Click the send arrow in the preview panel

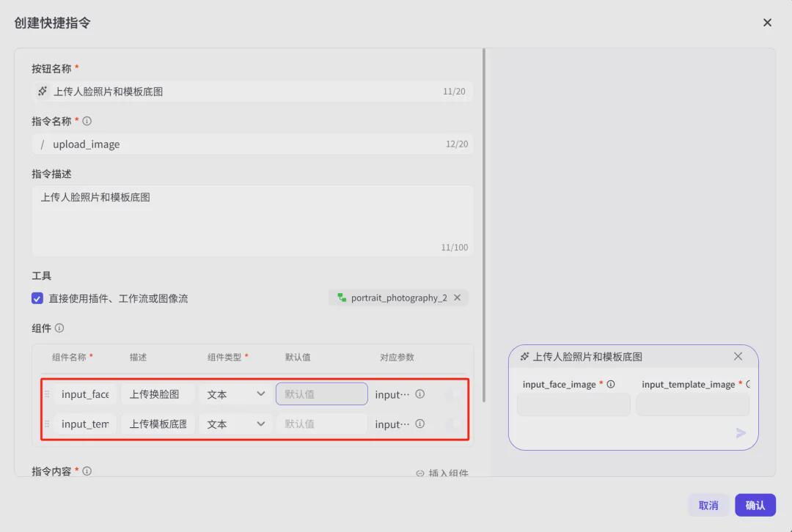coord(741,432)
